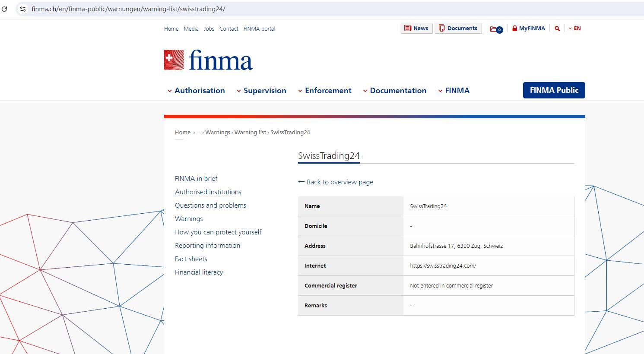Open Authorised institutions in the sidebar
The width and height of the screenshot is (644, 354).
coord(208,192)
